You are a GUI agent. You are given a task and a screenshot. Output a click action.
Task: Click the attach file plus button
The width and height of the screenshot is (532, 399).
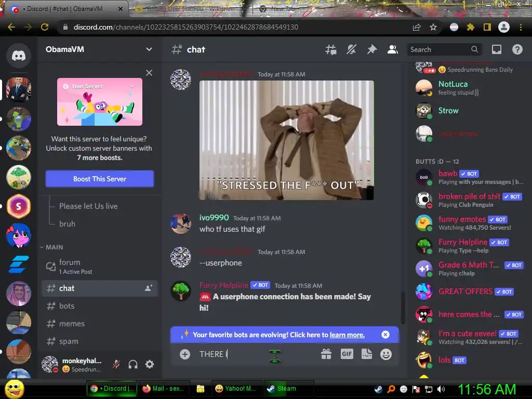tap(185, 354)
